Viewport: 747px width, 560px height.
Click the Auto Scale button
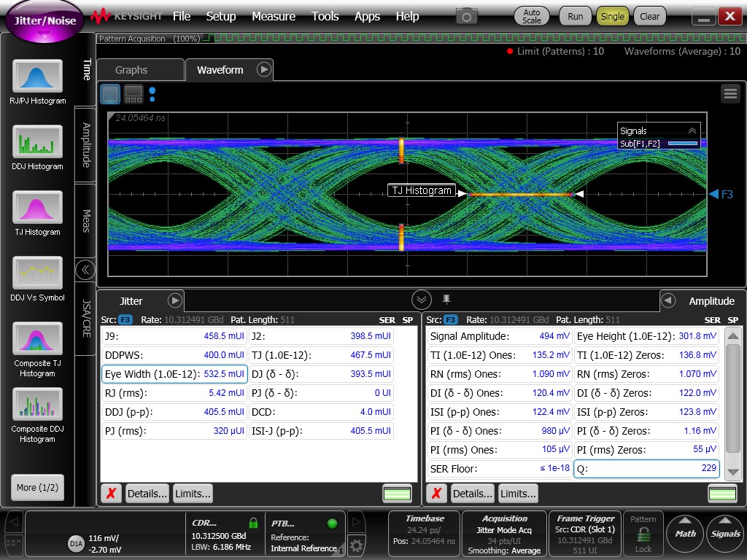(x=532, y=16)
